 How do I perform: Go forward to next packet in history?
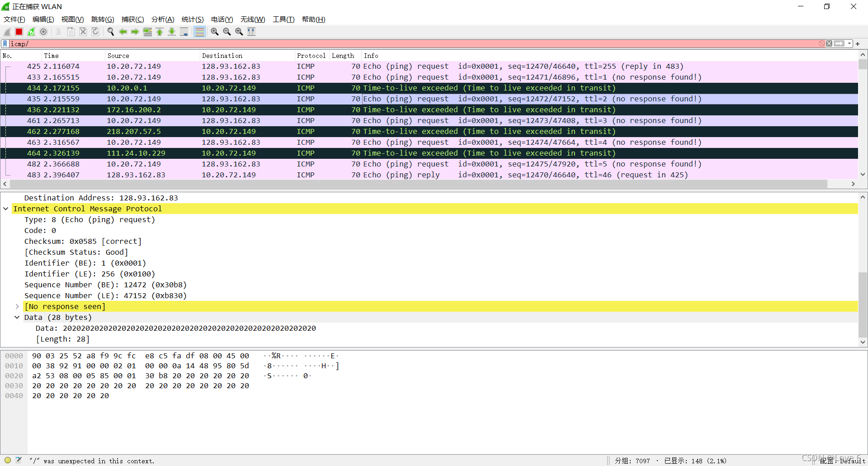135,32
